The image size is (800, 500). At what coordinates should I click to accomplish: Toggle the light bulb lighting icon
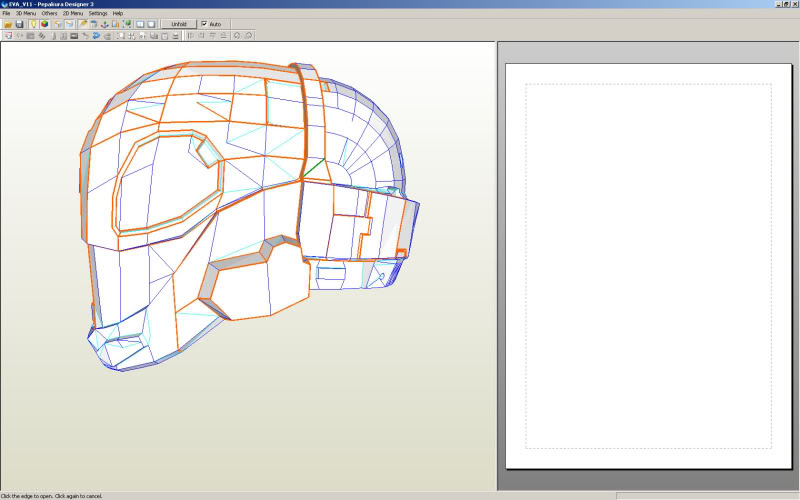coord(33,24)
